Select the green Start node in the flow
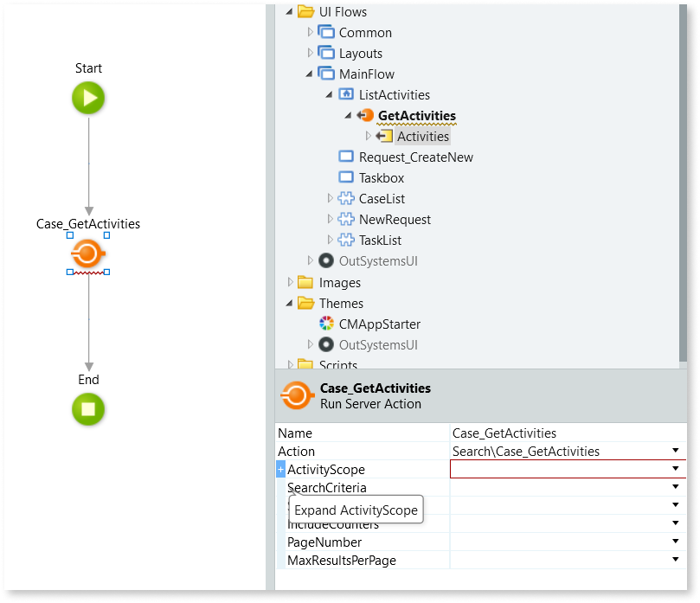Viewport: 700px width, 603px height. tap(87, 98)
